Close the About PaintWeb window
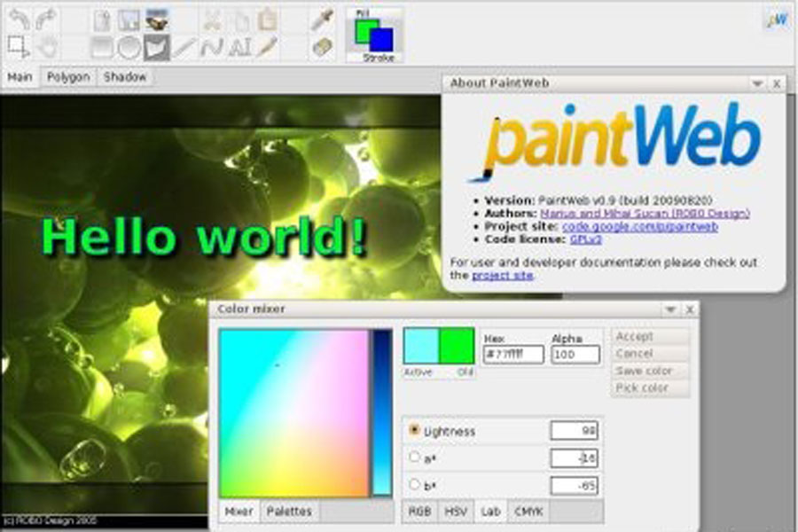Image resolution: width=798 pixels, height=532 pixels. (x=777, y=83)
